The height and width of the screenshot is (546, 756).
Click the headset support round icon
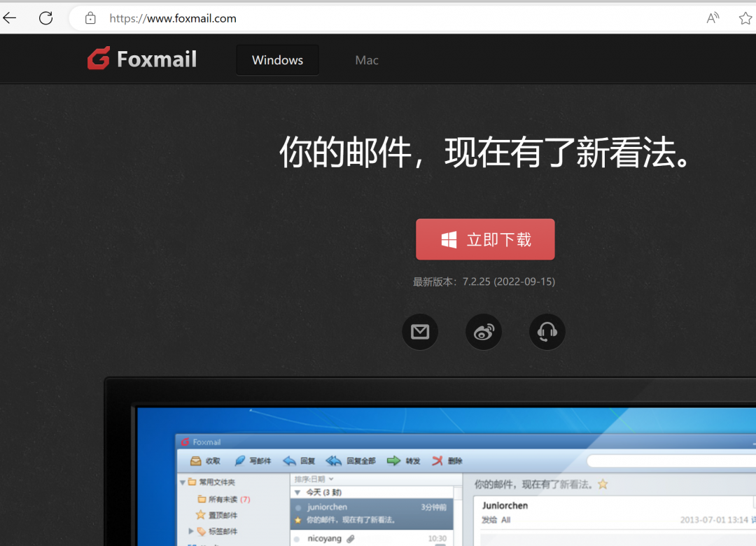547,332
